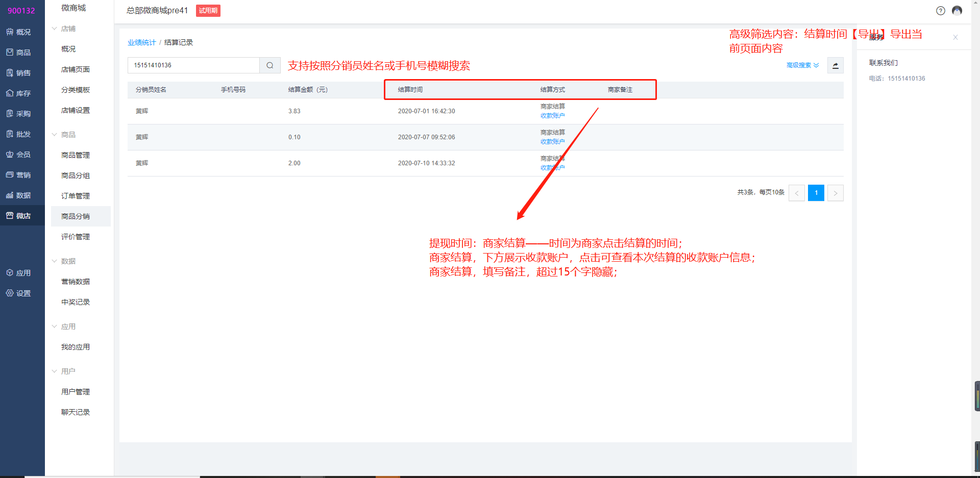Click the export upload icon button

click(x=835, y=65)
